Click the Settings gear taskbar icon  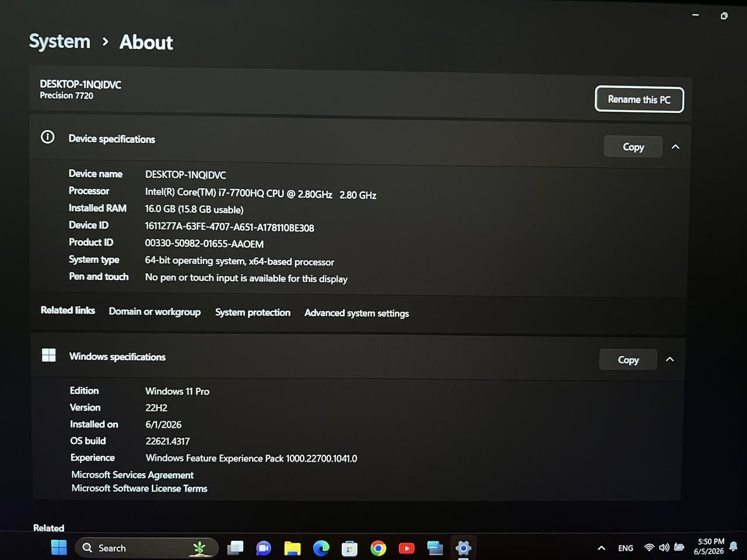pyautogui.click(x=463, y=548)
